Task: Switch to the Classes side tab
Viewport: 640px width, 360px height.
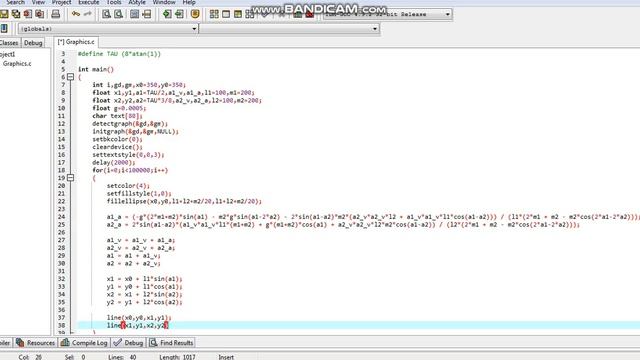Action: point(9,43)
